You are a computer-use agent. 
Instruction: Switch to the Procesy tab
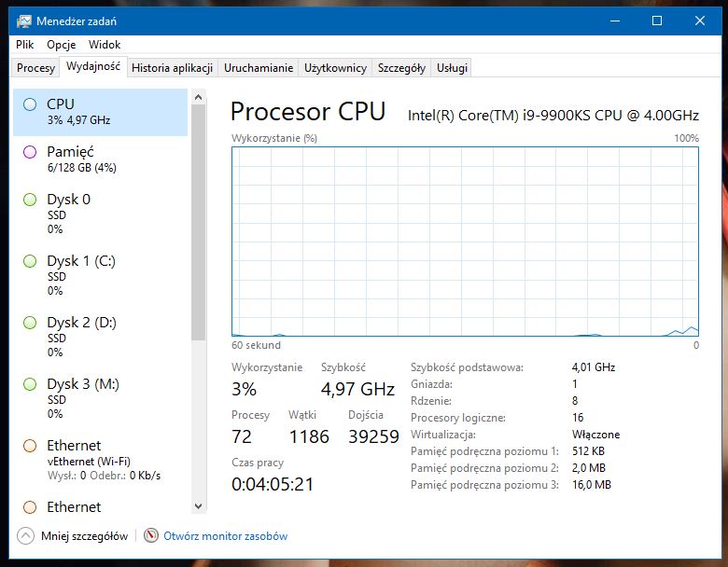[x=35, y=68]
